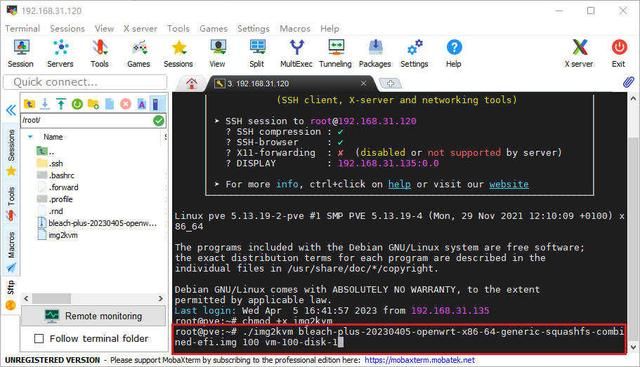Screen dimensions: 640x367
Task: Close the 192.168.31.120 session tab
Action: [363, 84]
